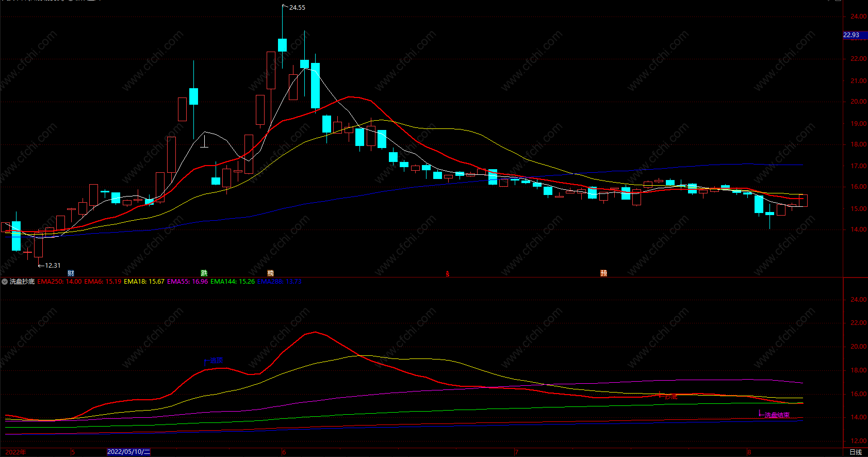Viewport: 868px width, 457px height.
Task: Click the highlighted 22.93 price tag
Action: [x=855, y=35]
